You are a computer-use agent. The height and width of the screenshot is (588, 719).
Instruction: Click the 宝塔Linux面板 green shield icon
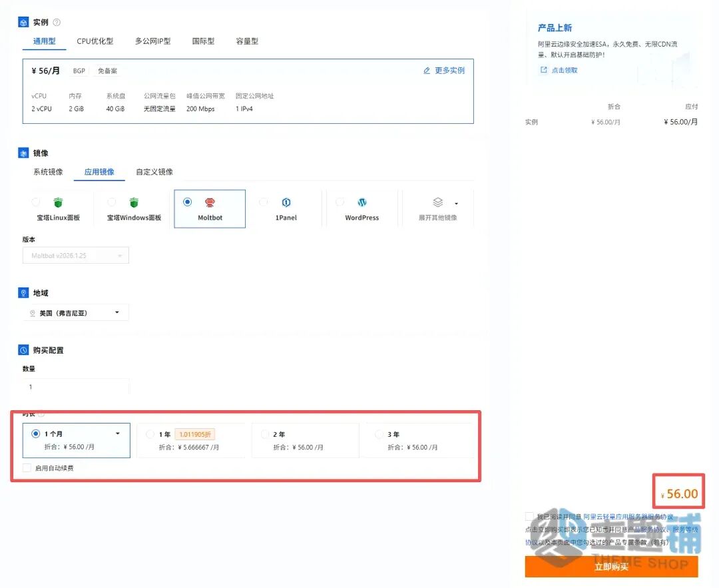pos(58,202)
